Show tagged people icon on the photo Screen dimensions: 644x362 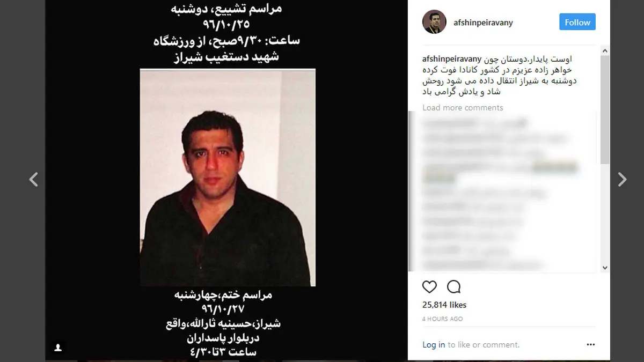pyautogui.click(x=58, y=348)
